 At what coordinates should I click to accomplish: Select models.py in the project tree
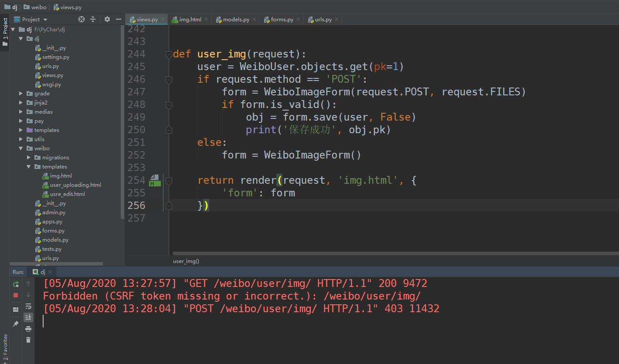point(55,240)
